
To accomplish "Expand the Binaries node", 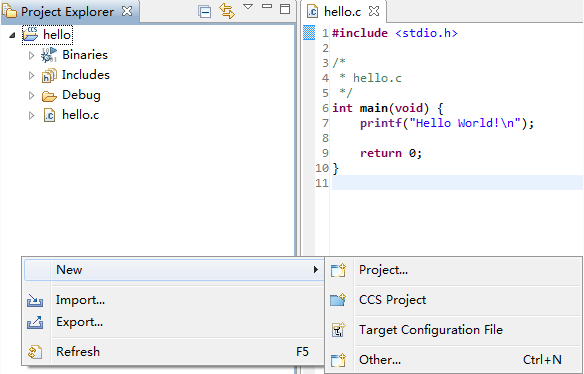I will (x=31, y=55).
